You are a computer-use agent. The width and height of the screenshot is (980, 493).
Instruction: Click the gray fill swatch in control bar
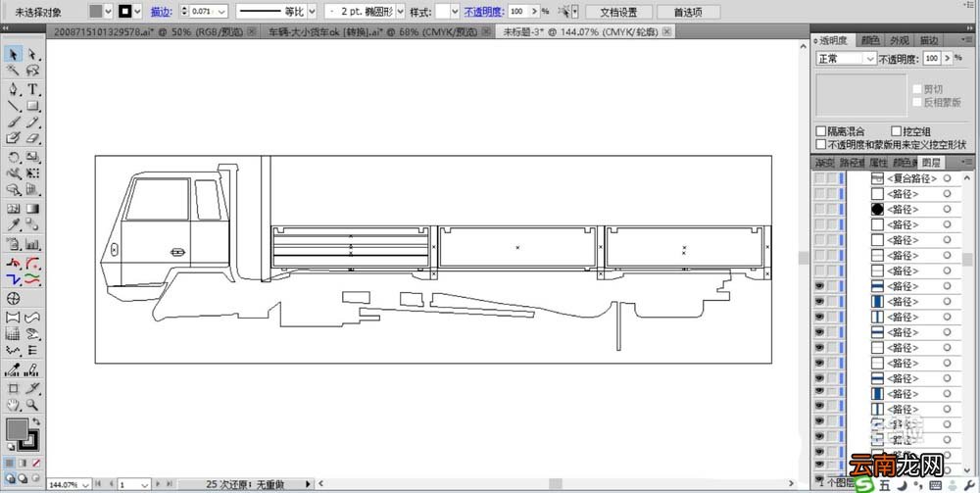[x=96, y=11]
